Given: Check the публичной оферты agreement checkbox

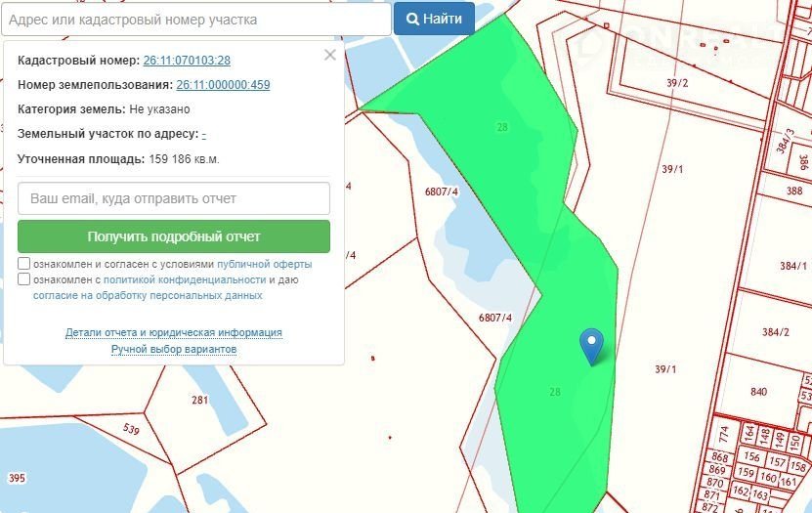Looking at the screenshot, I should [x=23, y=264].
